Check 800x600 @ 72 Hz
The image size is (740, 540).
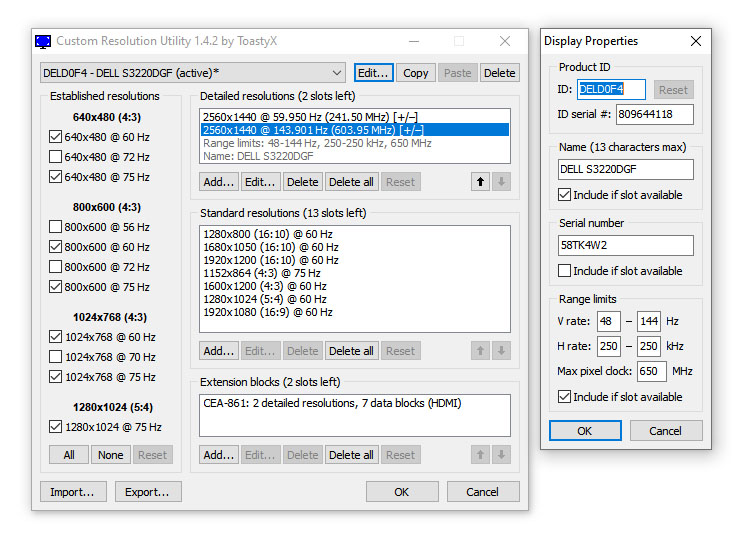(55, 267)
